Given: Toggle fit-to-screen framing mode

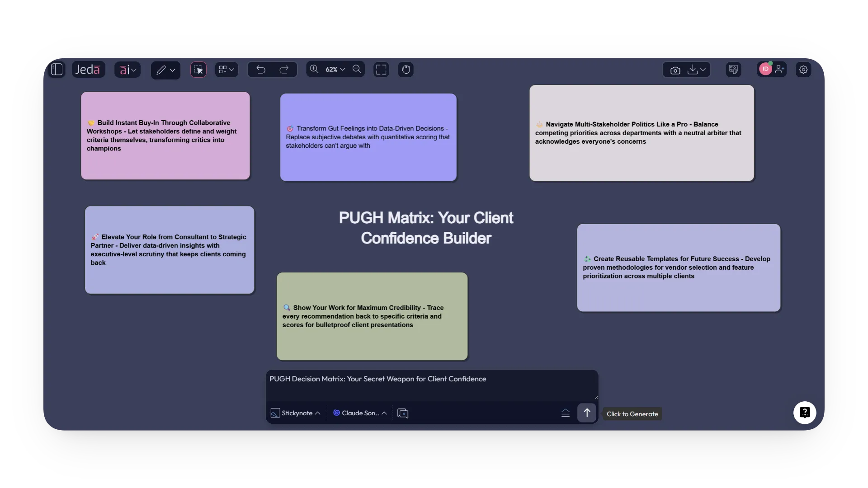Looking at the screenshot, I should (x=381, y=69).
